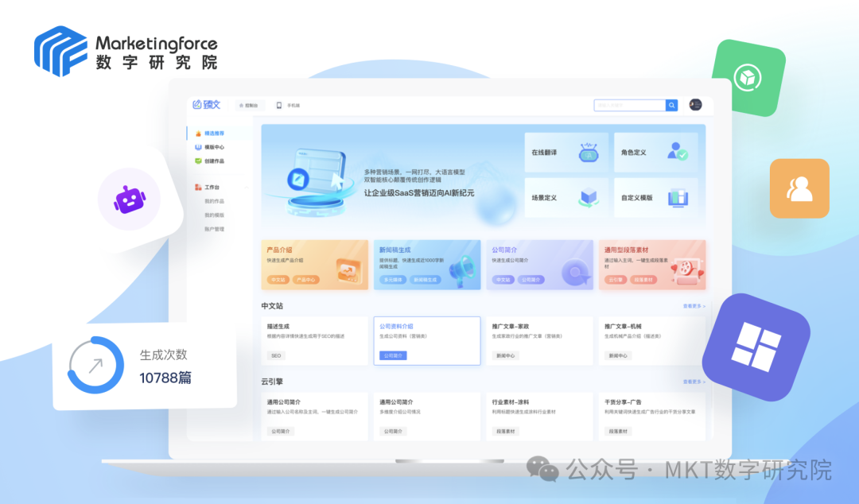The image size is (859, 504).
Task: Click the 在线翻译 robot icon
Action: 589,152
